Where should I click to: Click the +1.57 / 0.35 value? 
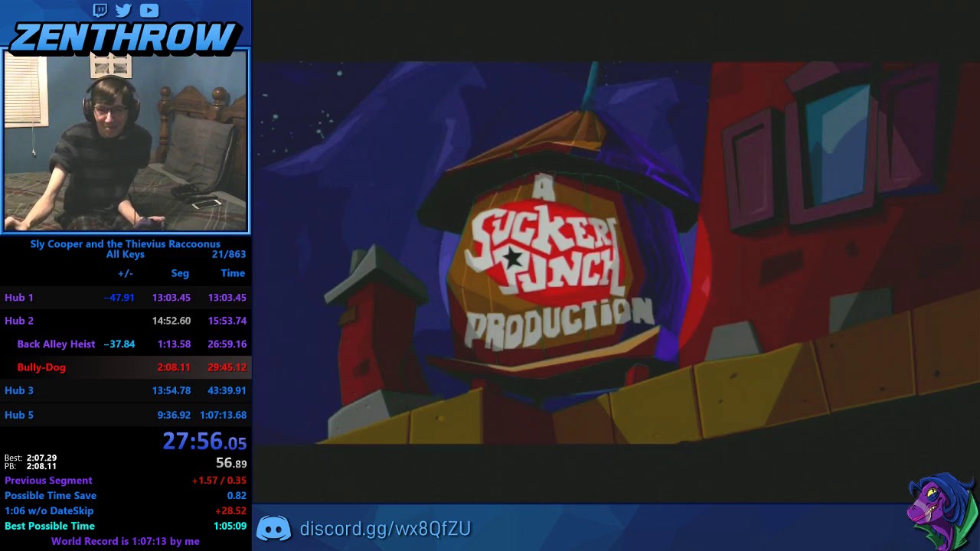[x=219, y=481]
